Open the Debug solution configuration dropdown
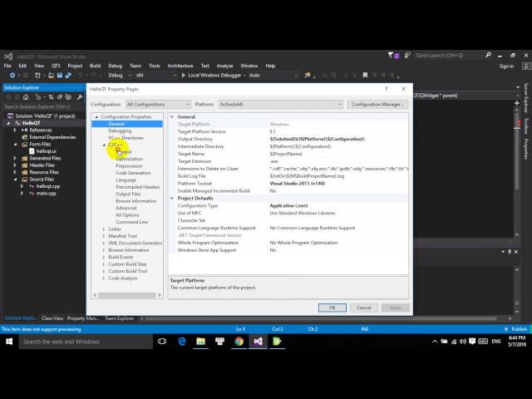 coord(120,76)
